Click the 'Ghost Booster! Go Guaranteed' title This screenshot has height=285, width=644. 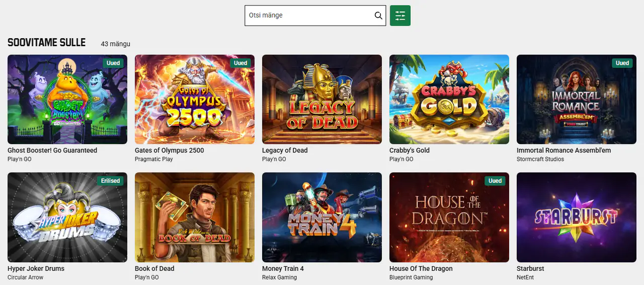click(52, 150)
